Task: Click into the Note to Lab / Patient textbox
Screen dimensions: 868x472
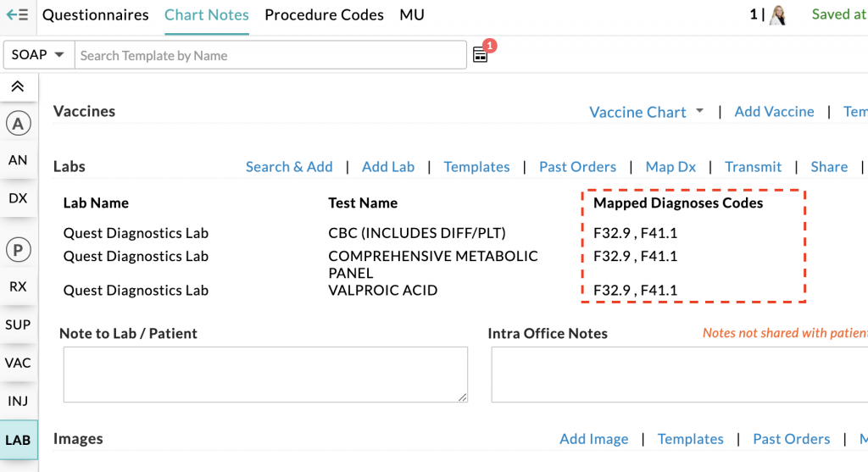Action: point(265,374)
